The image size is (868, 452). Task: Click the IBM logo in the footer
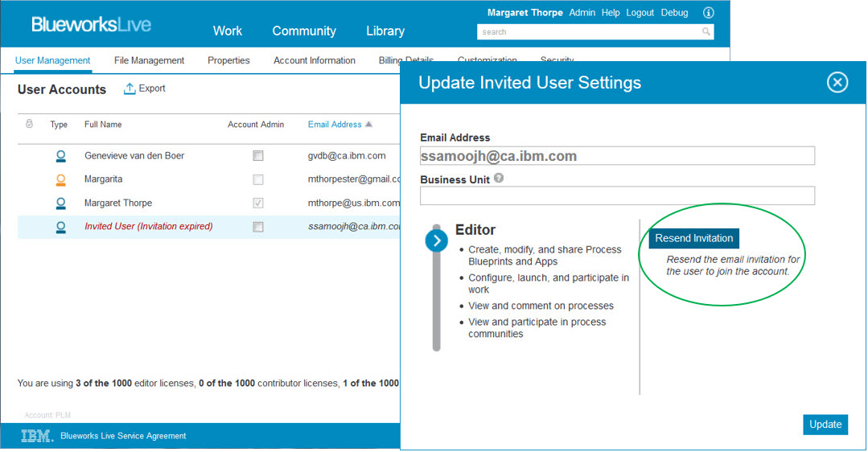36,436
